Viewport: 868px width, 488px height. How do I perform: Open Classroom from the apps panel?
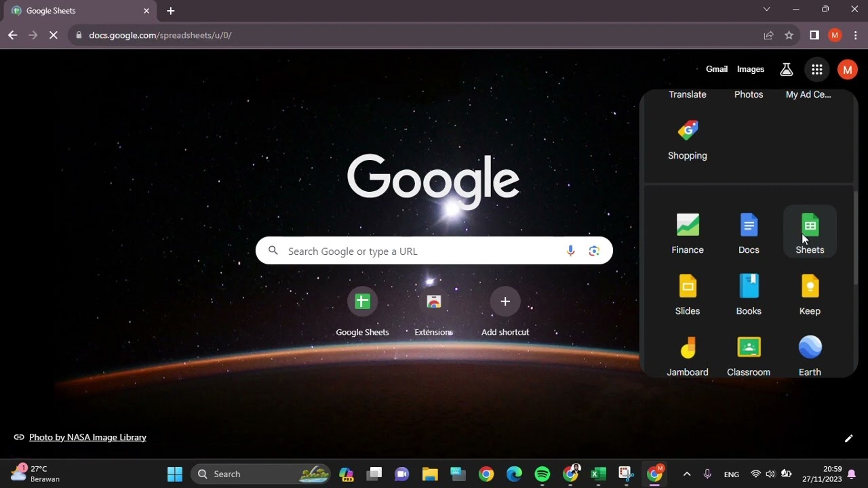(749, 354)
